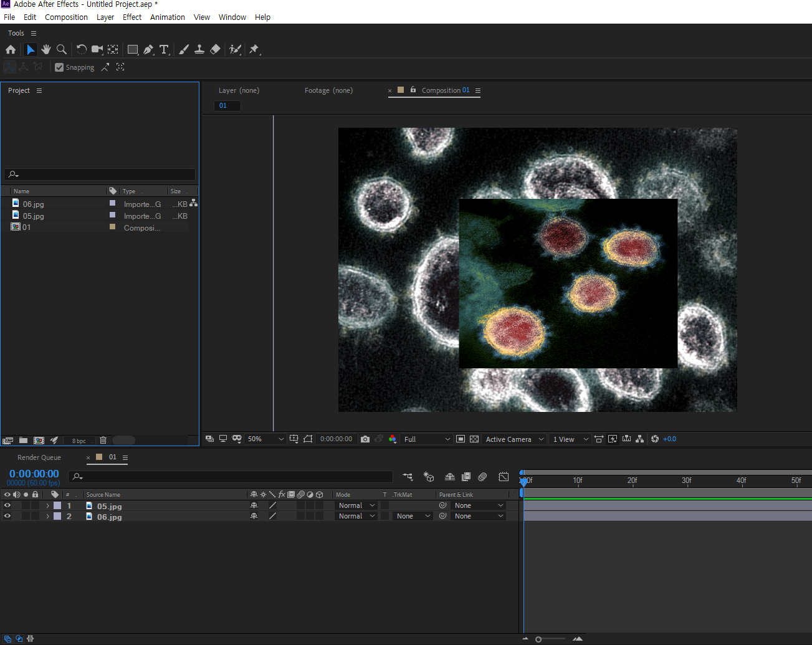Select the Pen tool
812x645 pixels.
click(148, 49)
